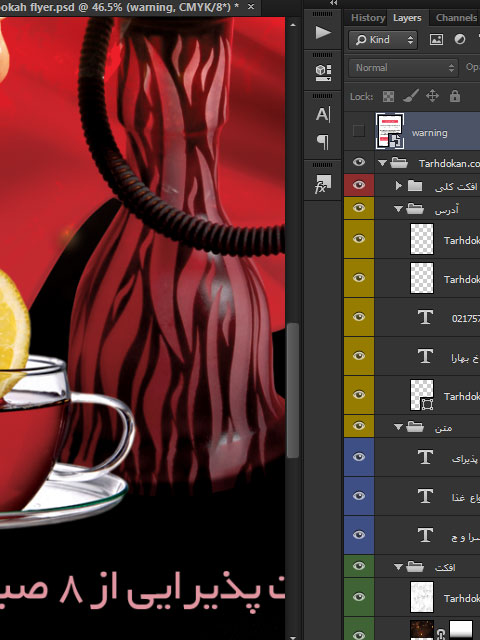
Task: Hide the افکت کلی group
Action: coord(359,185)
